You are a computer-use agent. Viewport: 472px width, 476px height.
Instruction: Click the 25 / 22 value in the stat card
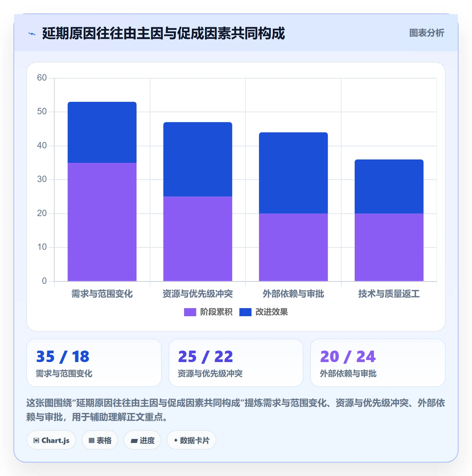[x=205, y=357]
